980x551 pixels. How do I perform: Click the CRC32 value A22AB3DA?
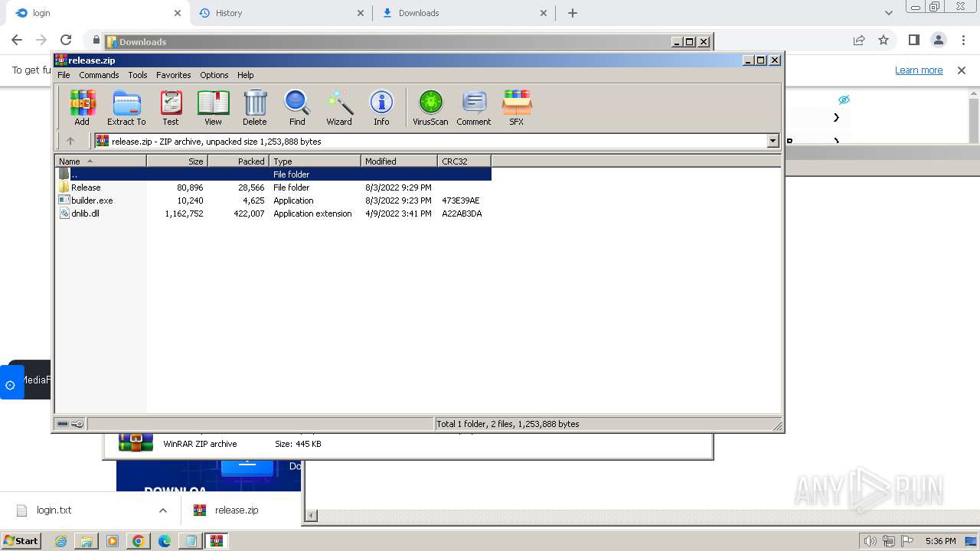point(462,214)
